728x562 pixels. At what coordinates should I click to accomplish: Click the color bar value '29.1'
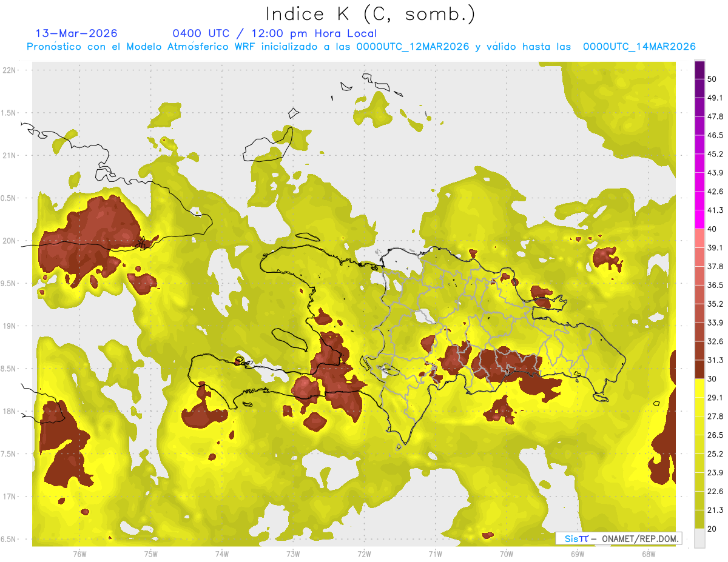coord(715,398)
